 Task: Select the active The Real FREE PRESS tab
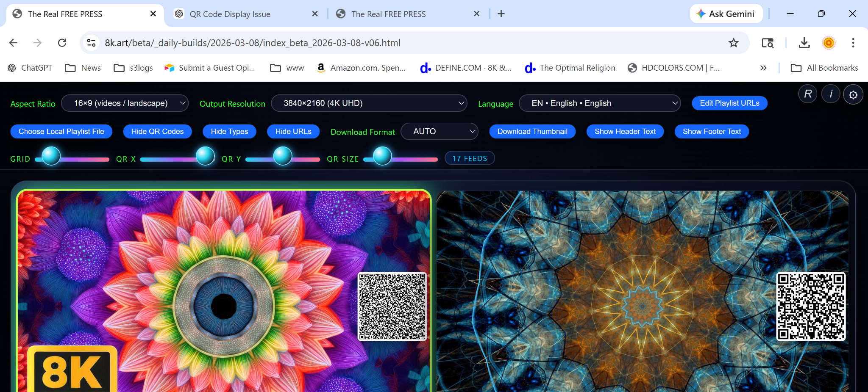coord(85,14)
